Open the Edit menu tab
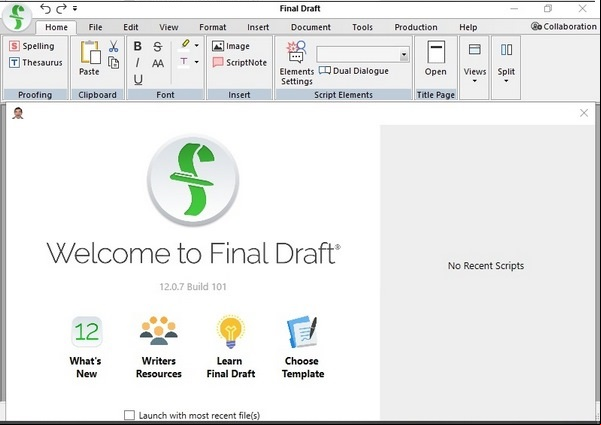 point(131,27)
